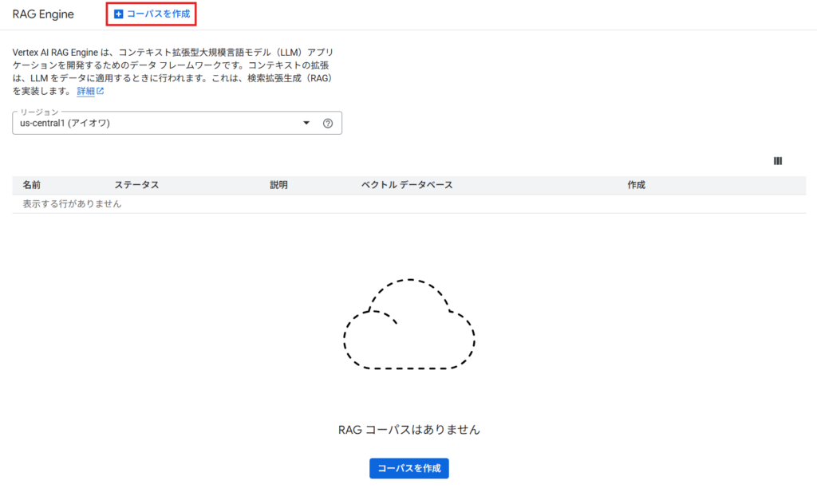Click the 説明 column header
The height and width of the screenshot is (504, 817).
tap(278, 185)
